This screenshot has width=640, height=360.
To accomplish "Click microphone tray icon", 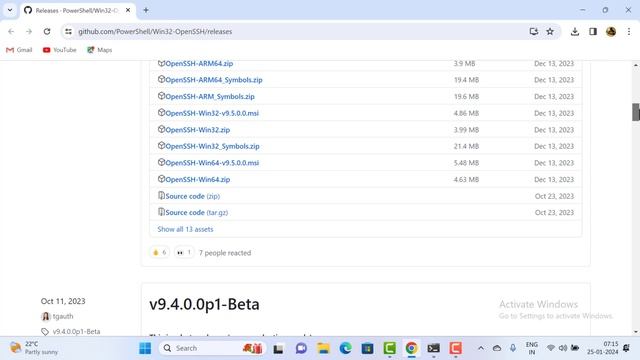I will (x=513, y=348).
